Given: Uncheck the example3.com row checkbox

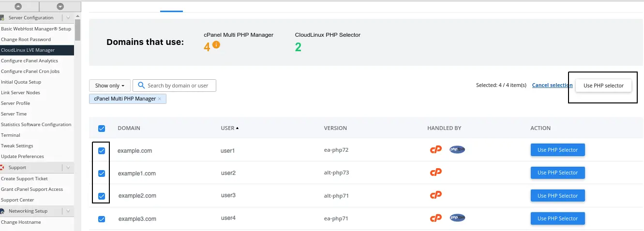Looking at the screenshot, I should point(102,219).
